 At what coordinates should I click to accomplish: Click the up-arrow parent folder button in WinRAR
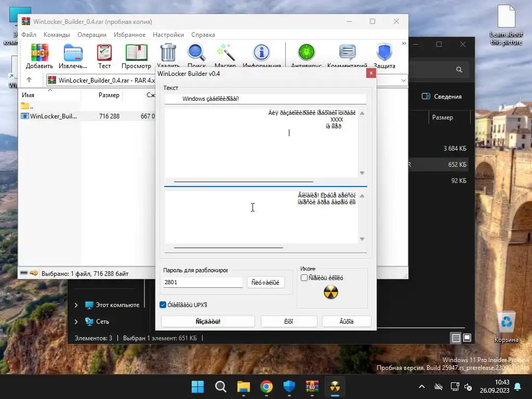click(x=29, y=79)
